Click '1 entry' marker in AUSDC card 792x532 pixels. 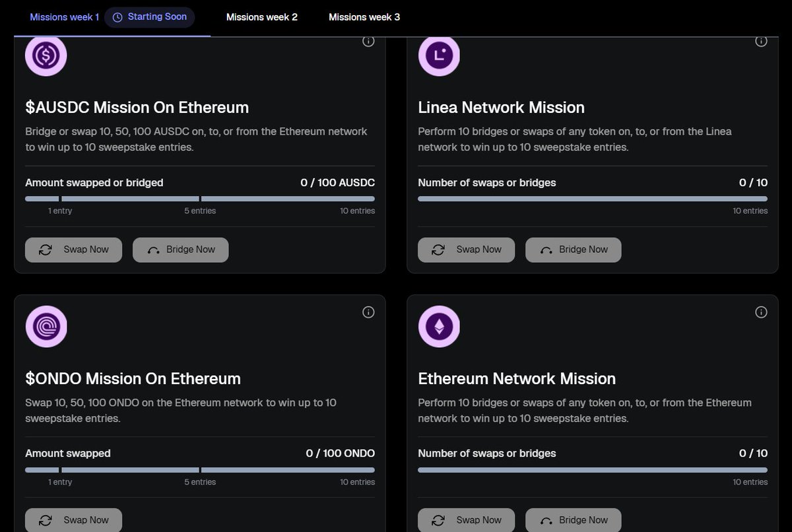click(60, 211)
